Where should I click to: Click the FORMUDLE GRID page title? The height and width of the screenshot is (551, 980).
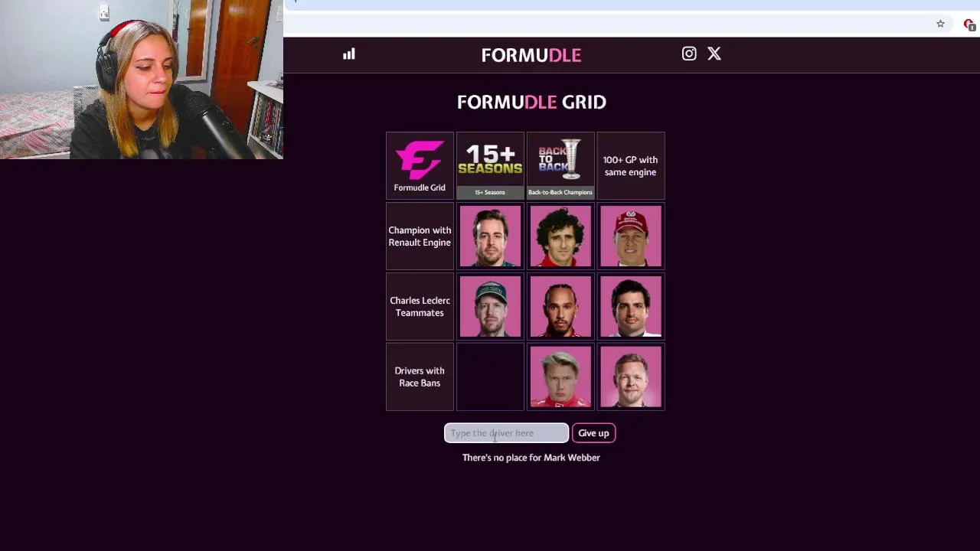pyautogui.click(x=531, y=102)
